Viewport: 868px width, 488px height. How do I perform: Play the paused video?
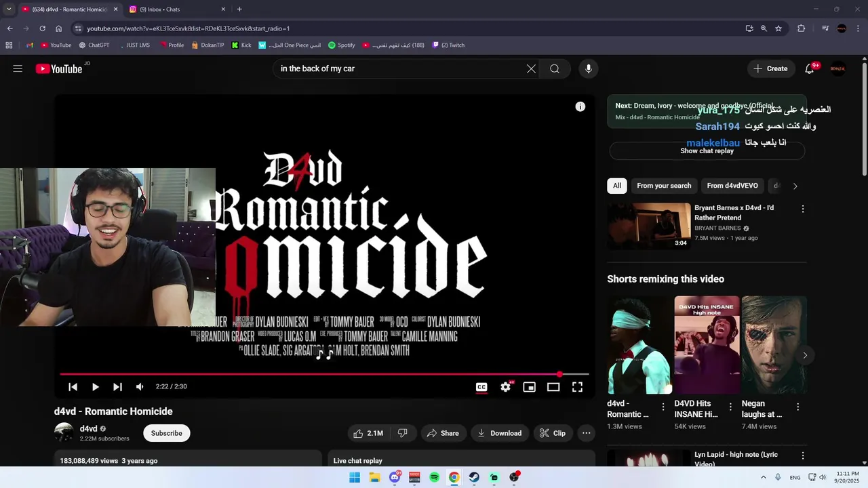[x=95, y=387]
